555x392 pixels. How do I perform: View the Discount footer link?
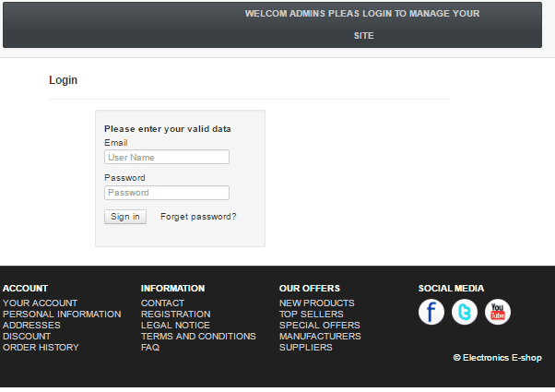[27, 337]
